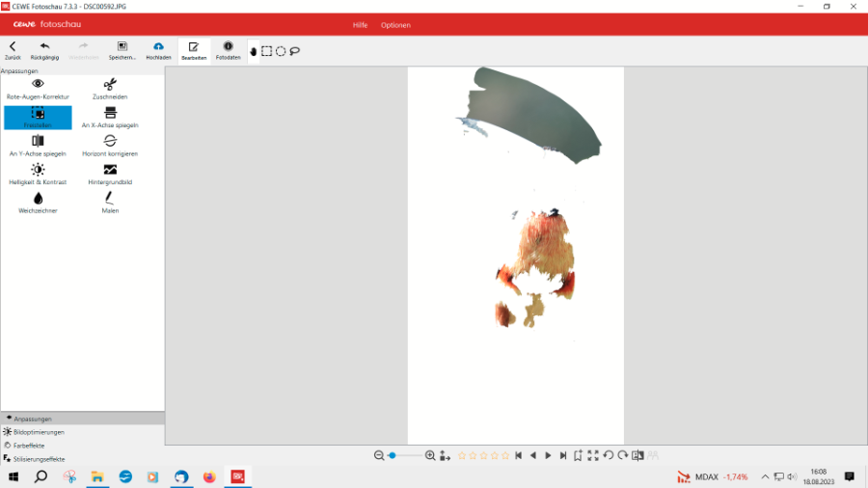Image resolution: width=868 pixels, height=488 pixels.
Task: Upload the photo via Hochladen
Action: [158, 50]
